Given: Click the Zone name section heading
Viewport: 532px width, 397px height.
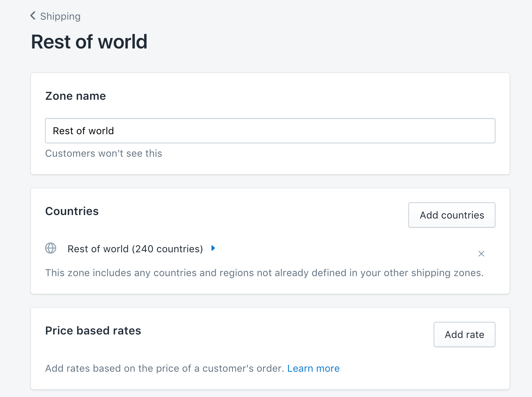Looking at the screenshot, I should point(76,96).
